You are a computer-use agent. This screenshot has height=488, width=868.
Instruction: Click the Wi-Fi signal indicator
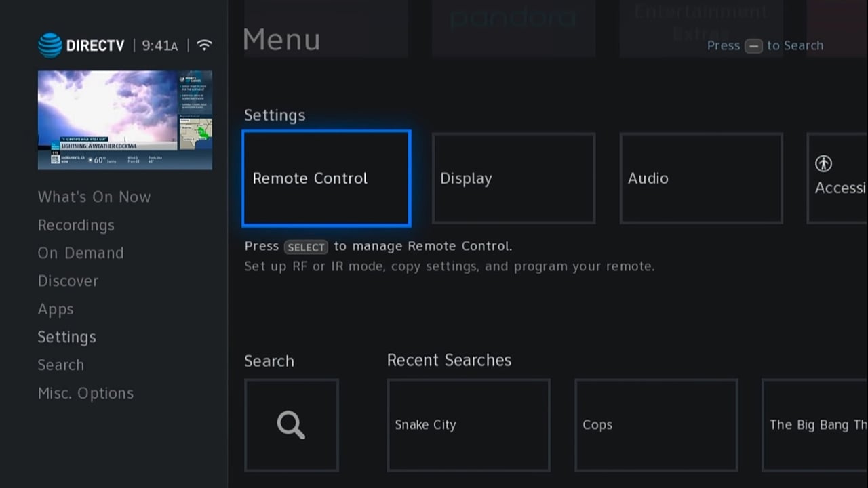(204, 45)
